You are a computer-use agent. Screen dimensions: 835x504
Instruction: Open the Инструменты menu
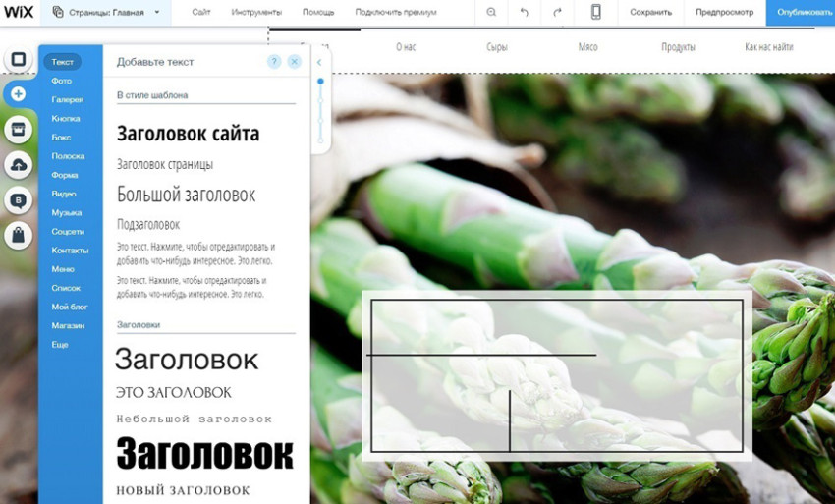tap(256, 12)
